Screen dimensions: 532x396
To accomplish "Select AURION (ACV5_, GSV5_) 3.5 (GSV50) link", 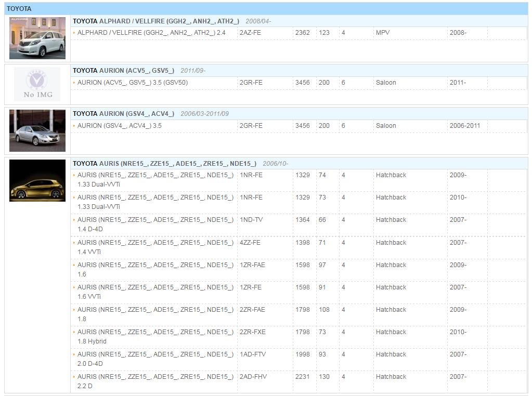I will (133, 83).
